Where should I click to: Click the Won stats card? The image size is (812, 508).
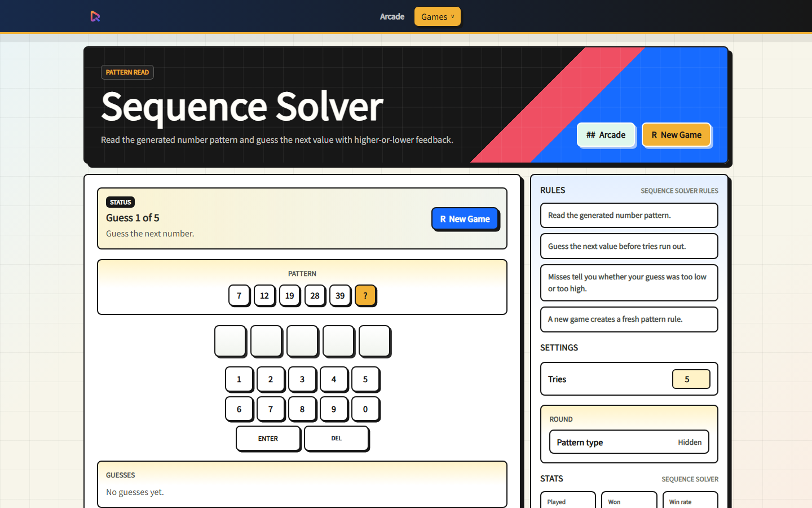click(x=629, y=500)
